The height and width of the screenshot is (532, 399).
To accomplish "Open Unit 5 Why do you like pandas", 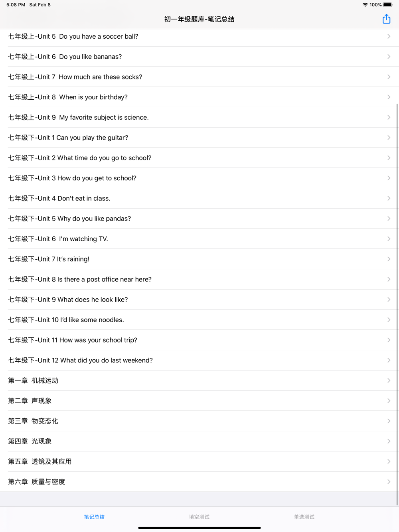I will coord(69,219).
